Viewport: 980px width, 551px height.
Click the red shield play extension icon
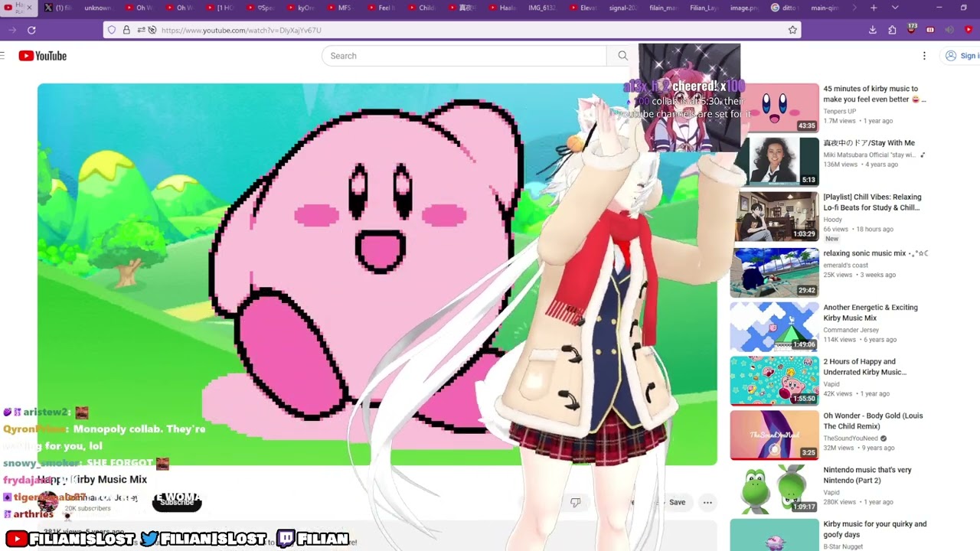pos(969,30)
